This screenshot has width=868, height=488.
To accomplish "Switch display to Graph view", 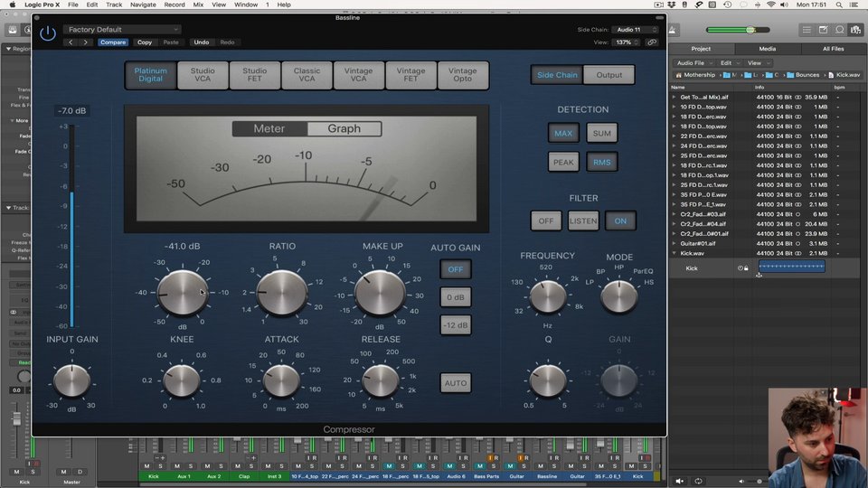I will [344, 128].
